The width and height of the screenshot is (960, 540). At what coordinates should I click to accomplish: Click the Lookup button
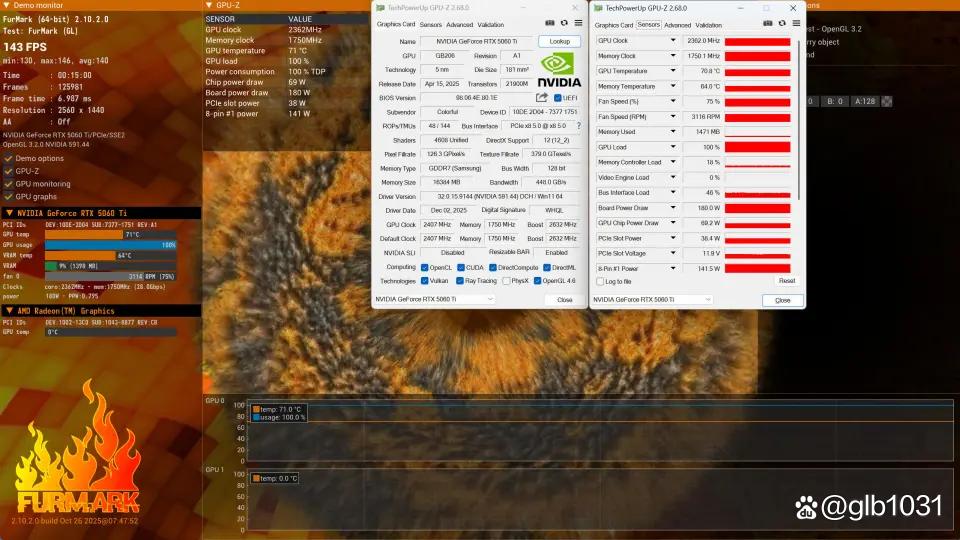pyautogui.click(x=560, y=41)
